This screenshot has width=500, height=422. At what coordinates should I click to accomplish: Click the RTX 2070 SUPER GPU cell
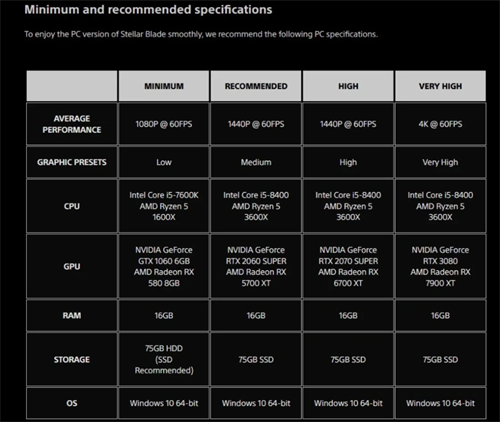pos(348,266)
